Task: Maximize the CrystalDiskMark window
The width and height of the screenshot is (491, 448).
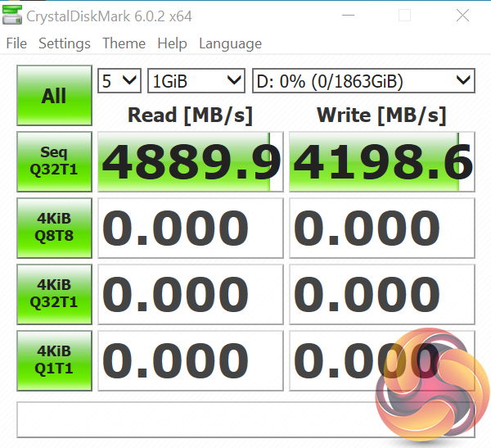Action: pyautogui.click(x=404, y=15)
